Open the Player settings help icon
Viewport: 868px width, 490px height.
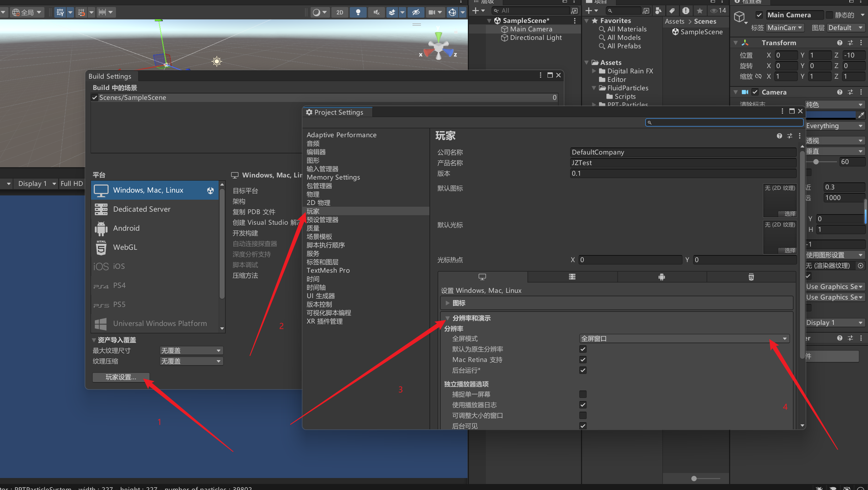(779, 136)
